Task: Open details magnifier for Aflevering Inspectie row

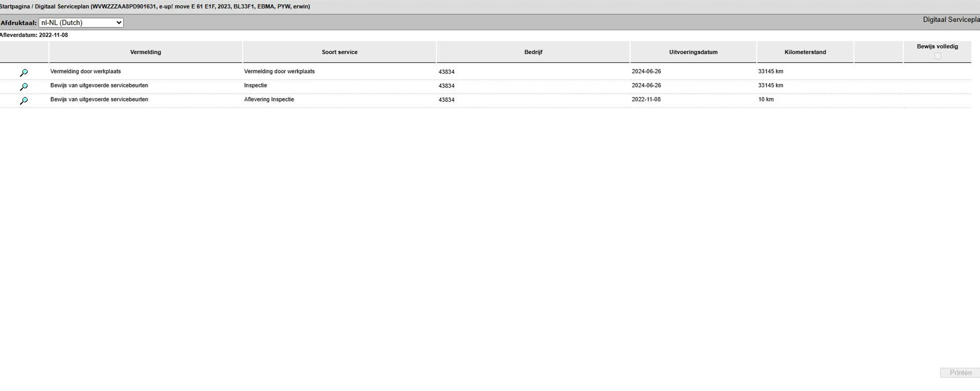Action: 23,101
